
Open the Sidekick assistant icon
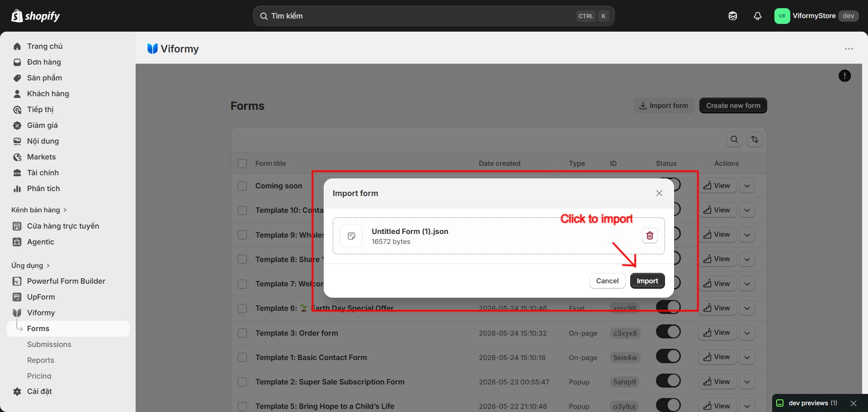click(733, 16)
